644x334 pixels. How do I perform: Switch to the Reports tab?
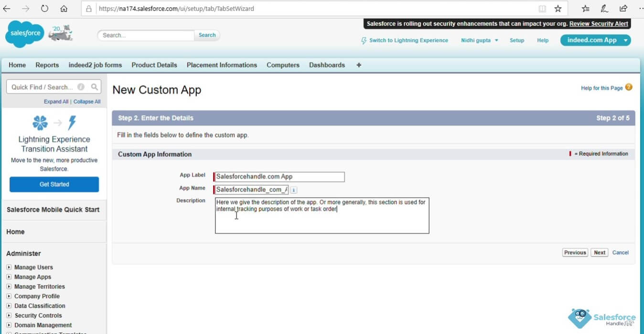pos(47,65)
